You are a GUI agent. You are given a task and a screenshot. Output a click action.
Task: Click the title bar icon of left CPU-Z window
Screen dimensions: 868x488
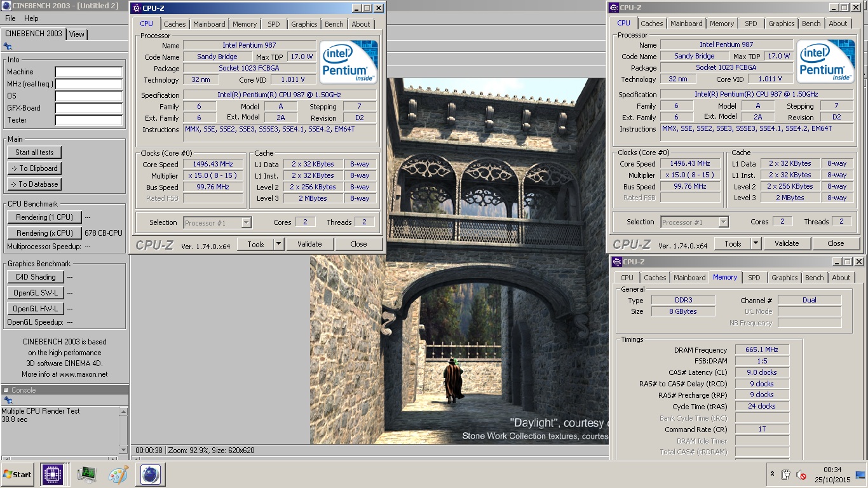click(x=136, y=8)
